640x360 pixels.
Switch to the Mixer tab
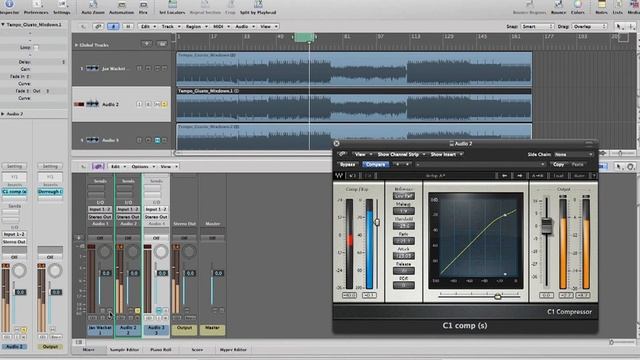coord(88,350)
